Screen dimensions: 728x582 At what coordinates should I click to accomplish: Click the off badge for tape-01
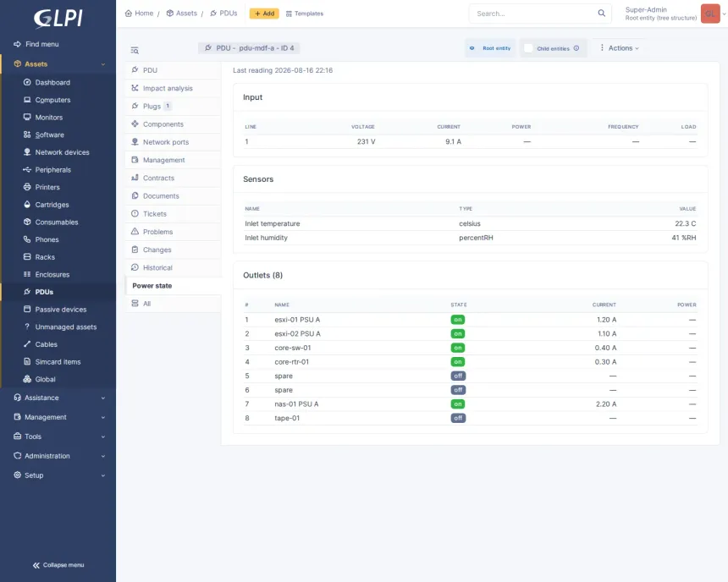click(458, 418)
